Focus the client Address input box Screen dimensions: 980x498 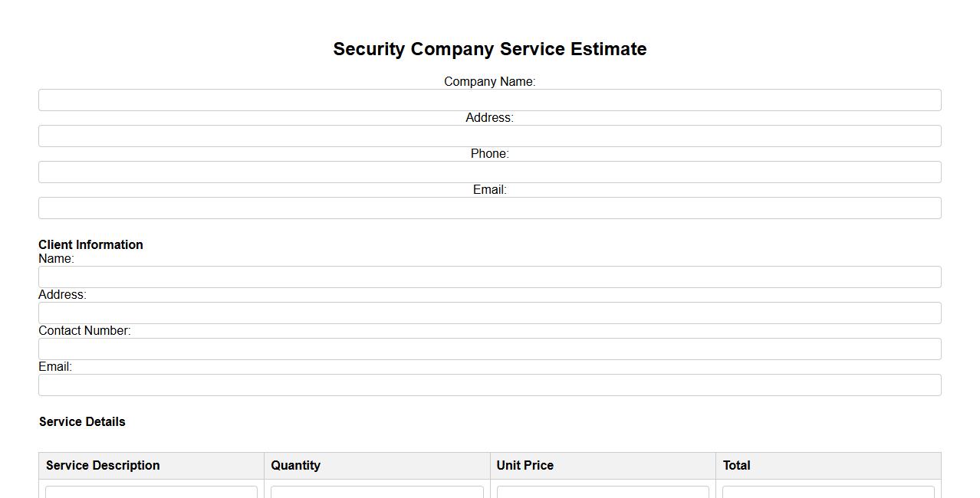(x=489, y=313)
